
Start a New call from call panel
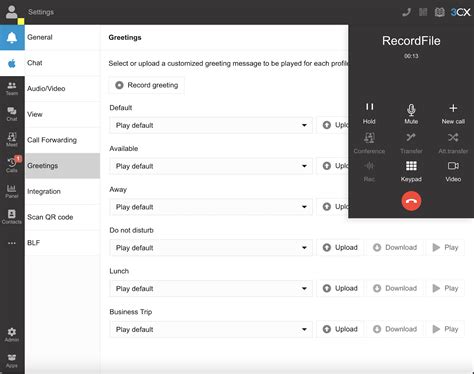453,114
